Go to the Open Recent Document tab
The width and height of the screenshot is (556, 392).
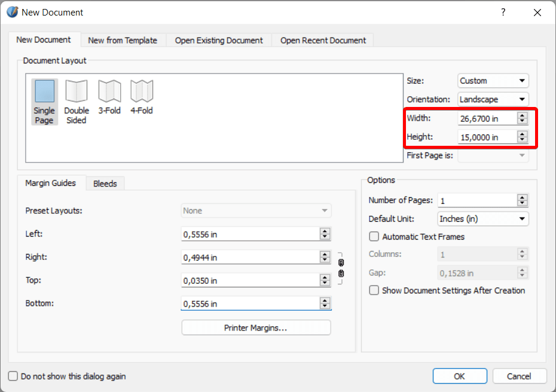coord(323,41)
